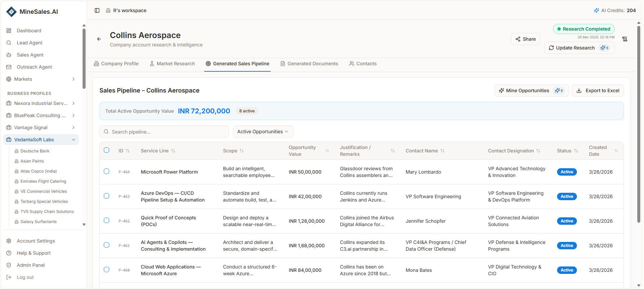Sort by Justification / Remarks column arrows

(x=393, y=151)
